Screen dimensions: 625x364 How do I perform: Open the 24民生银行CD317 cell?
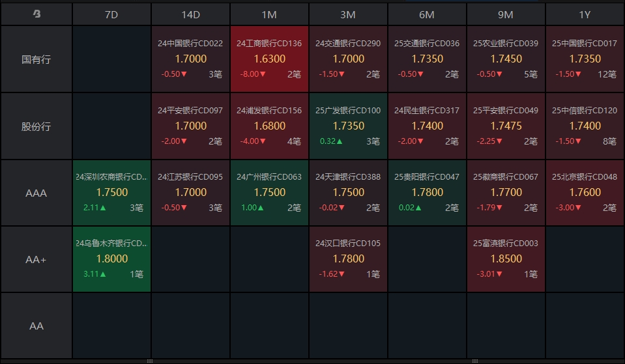coord(428,126)
